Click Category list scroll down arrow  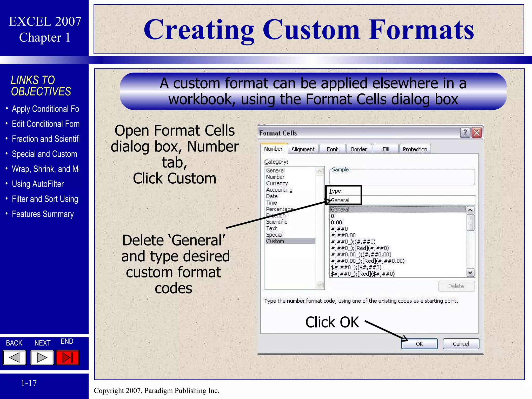tap(320, 285)
